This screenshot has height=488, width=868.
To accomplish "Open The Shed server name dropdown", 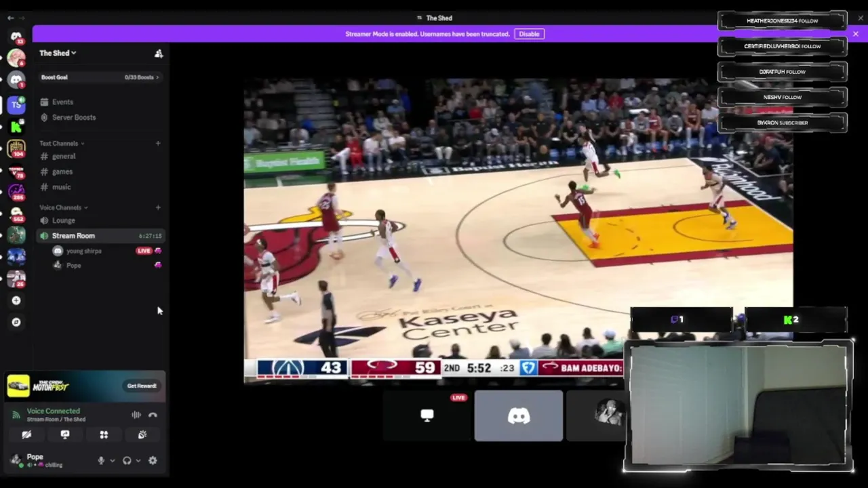I will click(x=58, y=53).
